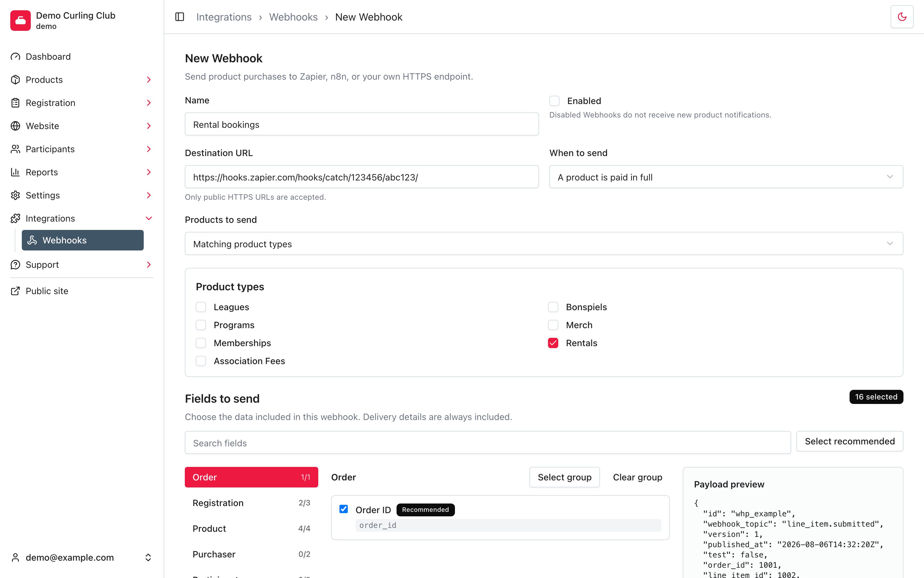Select the Registration field group tab
This screenshot has width=924, height=578.
click(251, 503)
